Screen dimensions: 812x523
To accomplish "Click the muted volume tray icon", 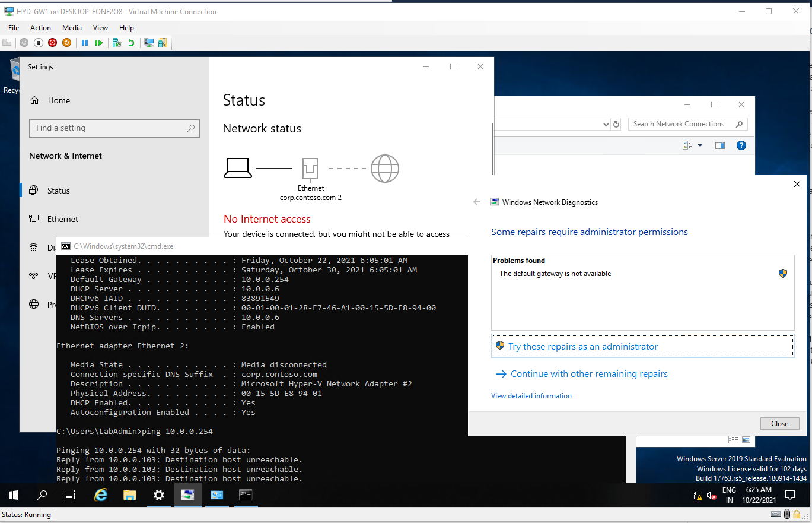I will [x=712, y=495].
